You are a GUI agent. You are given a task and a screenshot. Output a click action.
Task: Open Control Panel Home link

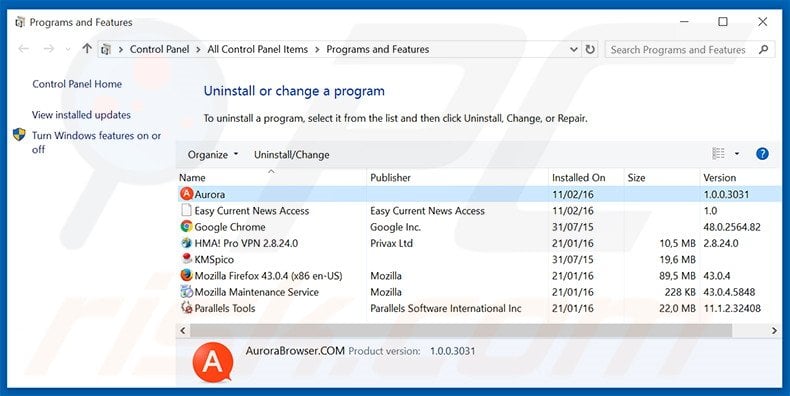[x=77, y=84]
